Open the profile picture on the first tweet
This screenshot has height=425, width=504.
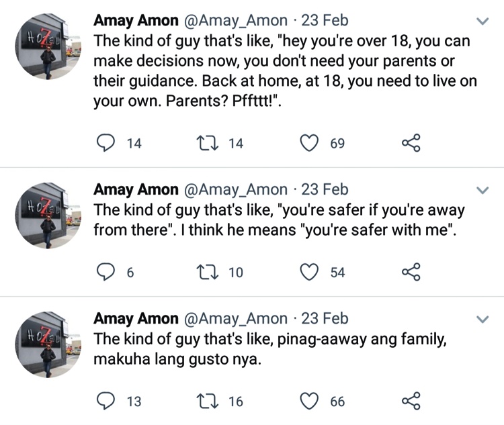48,47
